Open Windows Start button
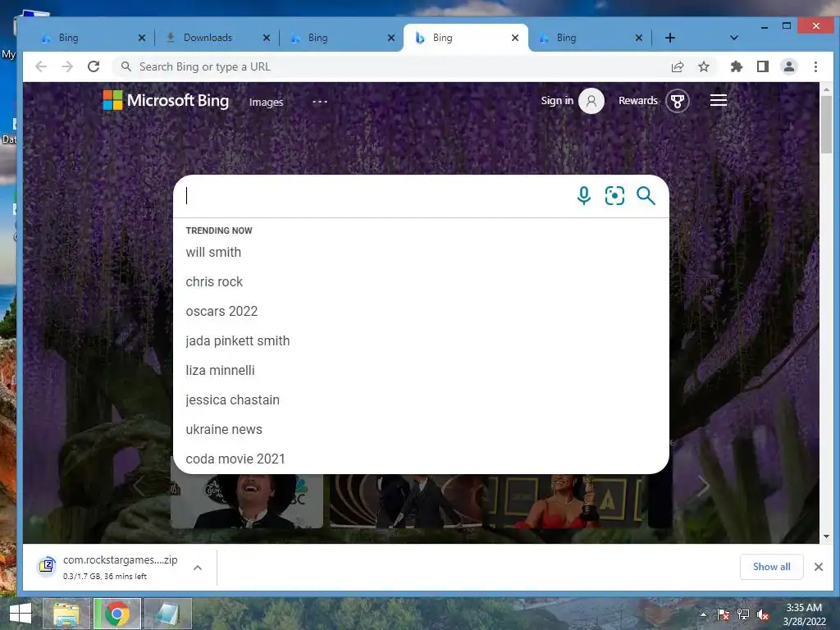This screenshot has height=630, width=840. click(21, 614)
